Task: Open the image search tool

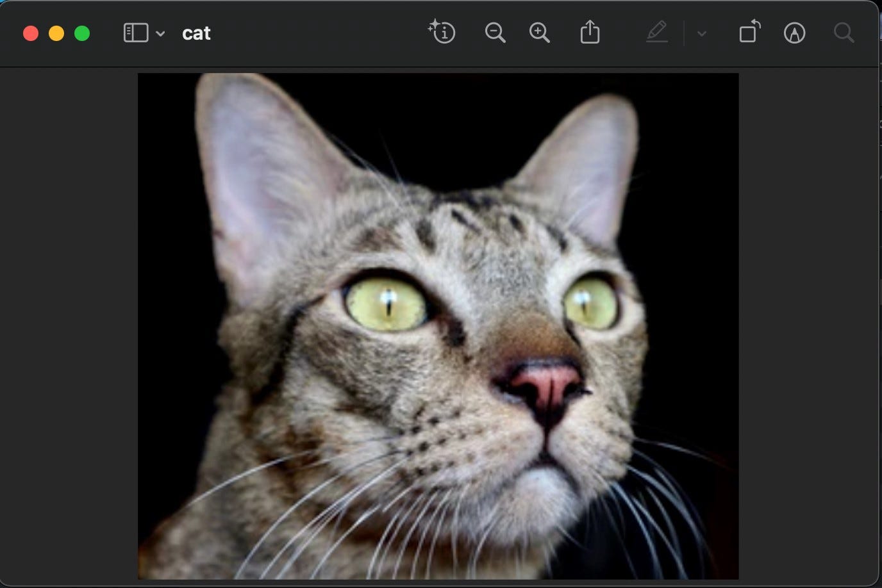Action: [x=844, y=33]
